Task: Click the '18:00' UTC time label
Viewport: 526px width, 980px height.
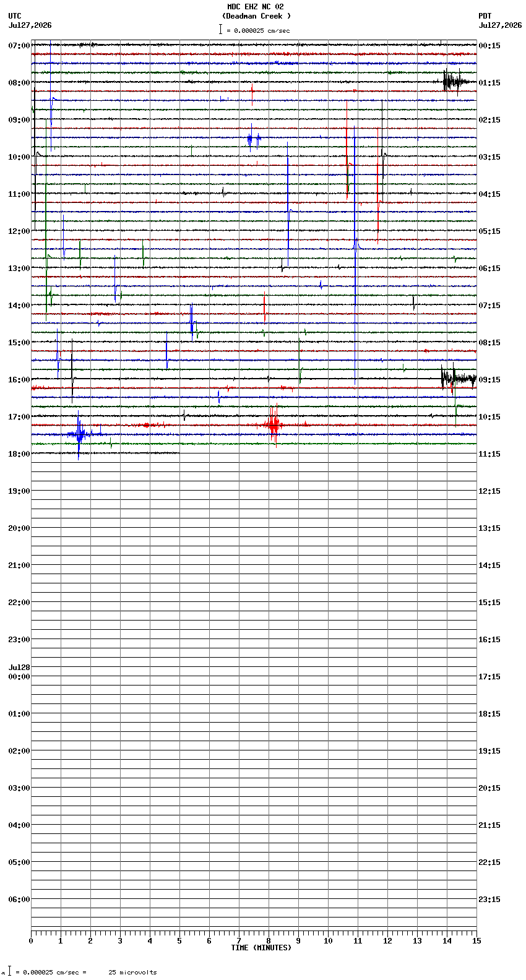Action: [19, 454]
